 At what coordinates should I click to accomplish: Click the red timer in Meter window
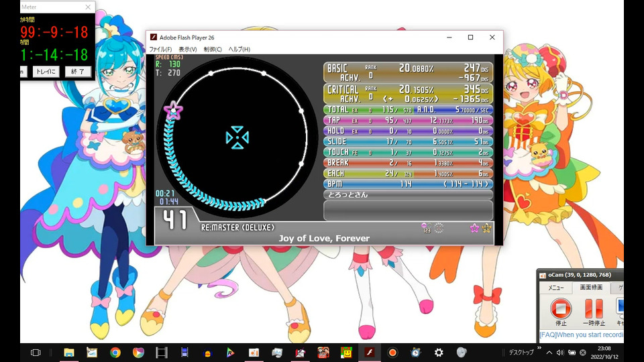pyautogui.click(x=54, y=32)
